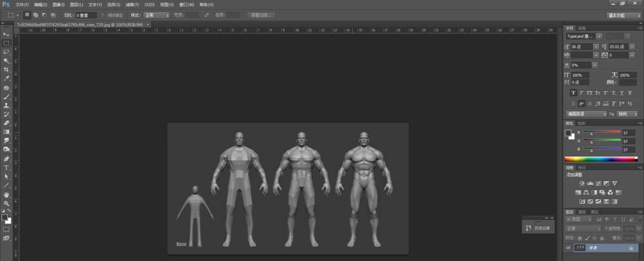This screenshot has width=644, height=261.
Task: Select the Lasso tool
Action: click(x=6, y=52)
